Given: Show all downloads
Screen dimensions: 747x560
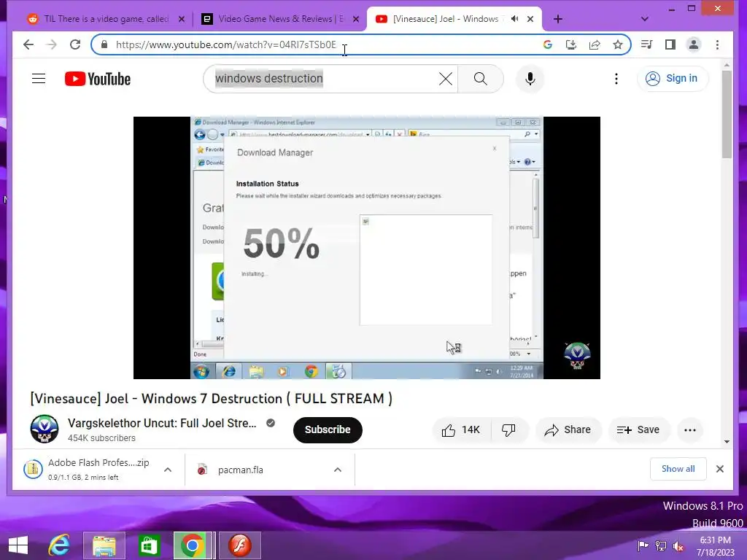Looking at the screenshot, I should pyautogui.click(x=678, y=469).
